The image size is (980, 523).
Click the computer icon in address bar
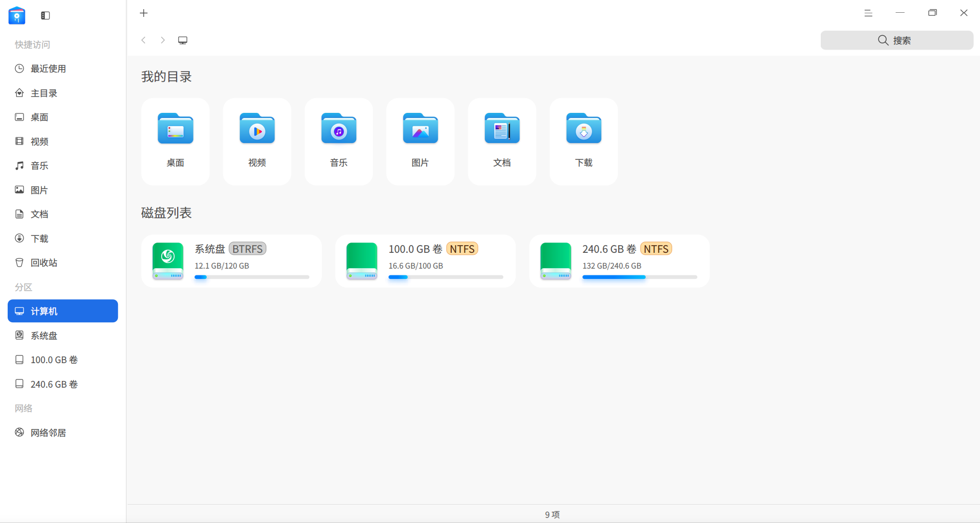tap(183, 40)
